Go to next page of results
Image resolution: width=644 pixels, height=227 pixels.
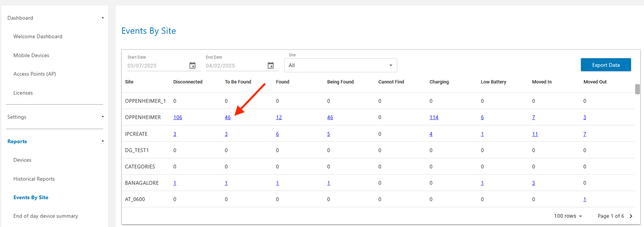click(631, 216)
